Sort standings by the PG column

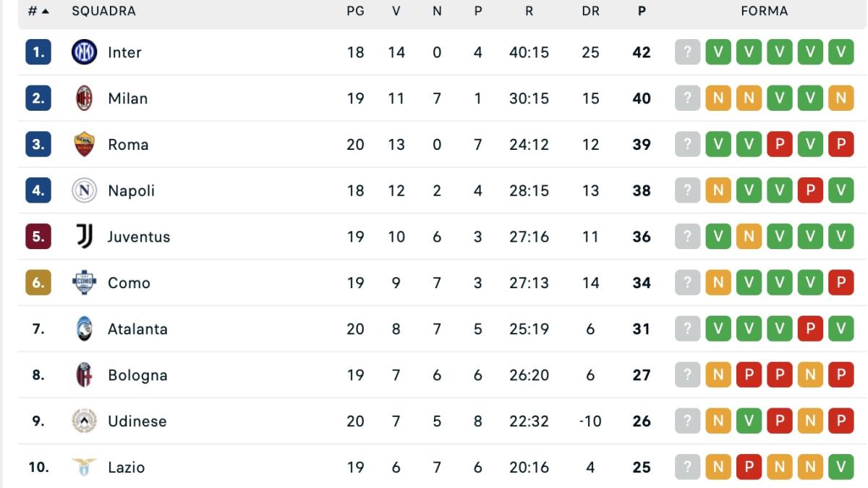354,11
